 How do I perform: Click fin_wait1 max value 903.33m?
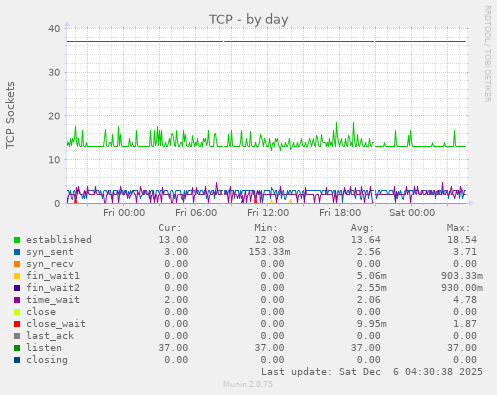coord(462,276)
